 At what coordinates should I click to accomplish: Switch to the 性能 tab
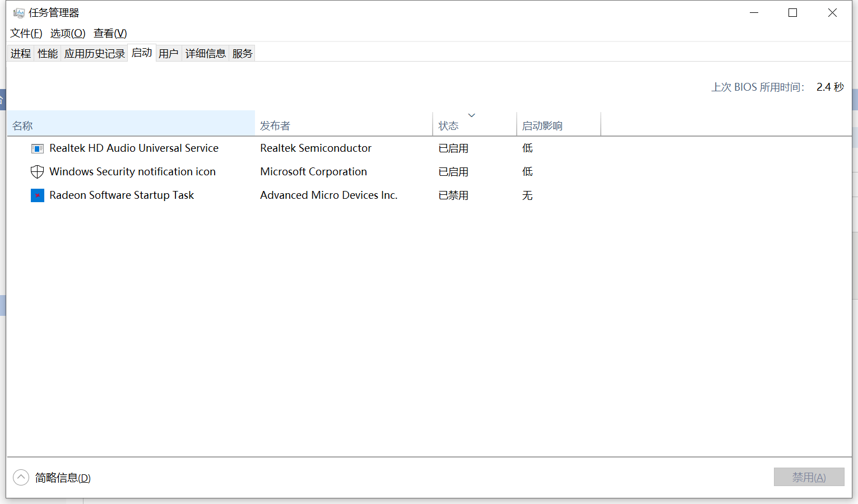pos(48,54)
